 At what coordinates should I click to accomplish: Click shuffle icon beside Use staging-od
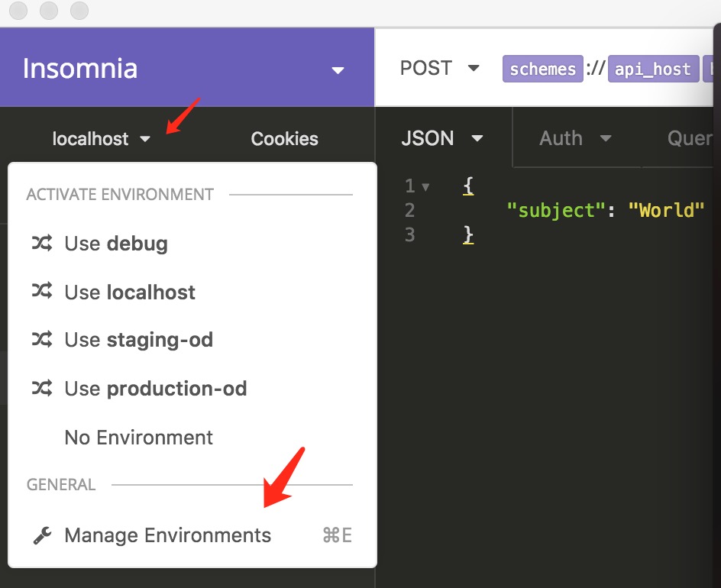point(41,340)
